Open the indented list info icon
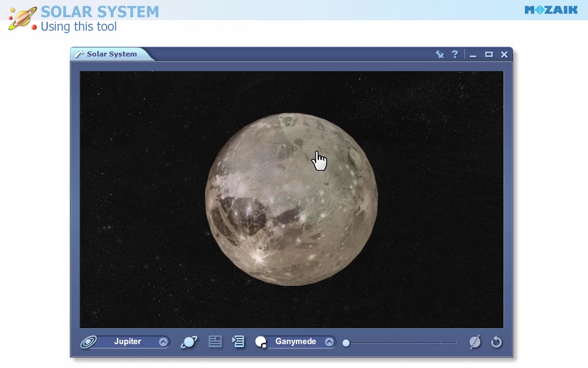This screenshot has width=588, height=368. pyautogui.click(x=238, y=342)
